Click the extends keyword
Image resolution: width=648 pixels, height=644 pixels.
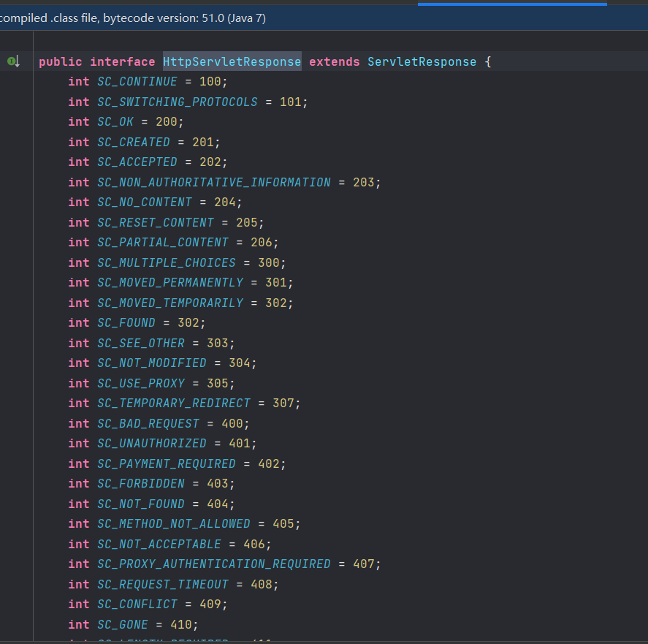[x=335, y=61]
